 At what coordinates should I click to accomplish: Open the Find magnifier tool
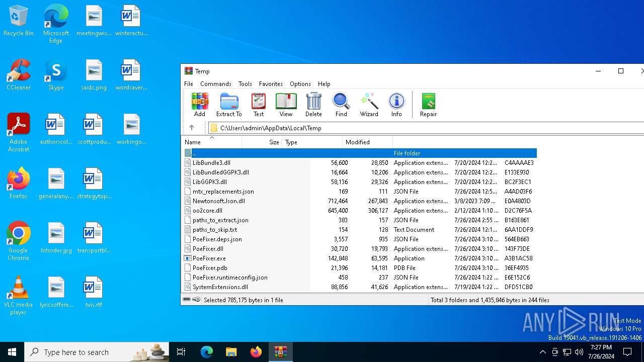pyautogui.click(x=341, y=105)
